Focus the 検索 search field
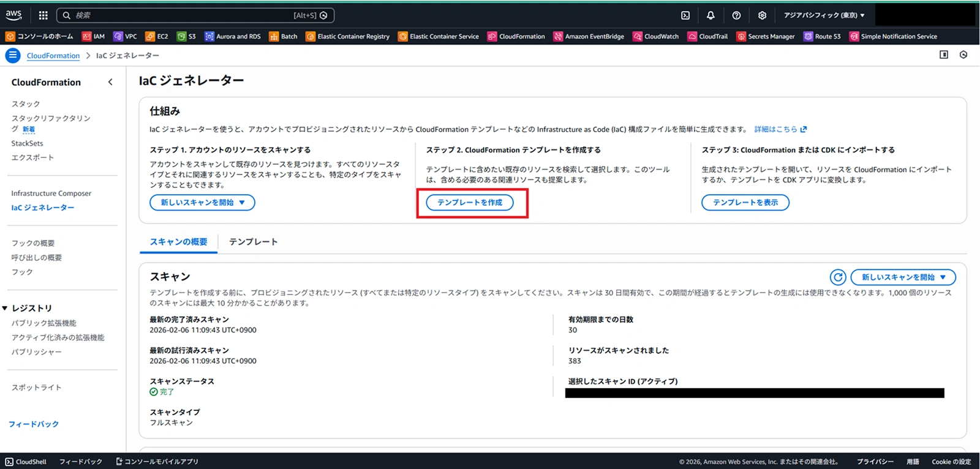 (195, 15)
